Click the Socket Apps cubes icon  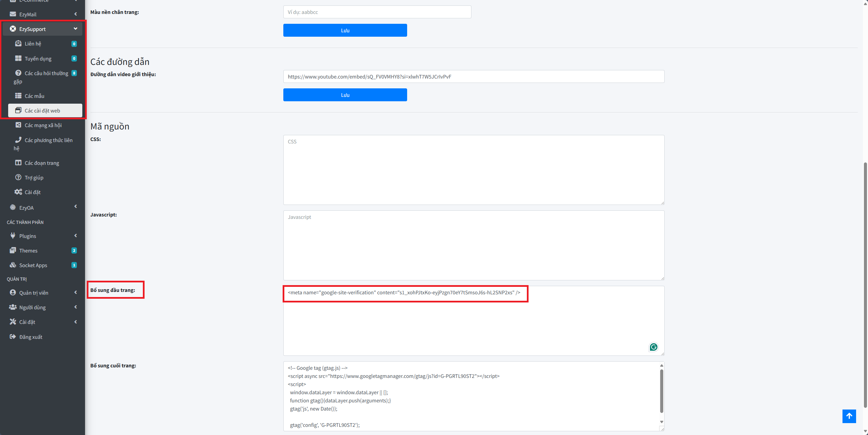pos(13,265)
